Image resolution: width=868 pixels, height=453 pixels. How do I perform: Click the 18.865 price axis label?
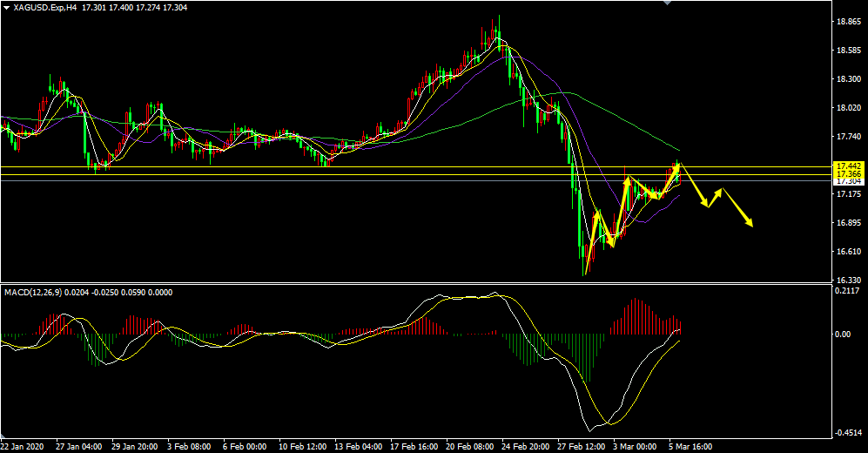[x=848, y=22]
